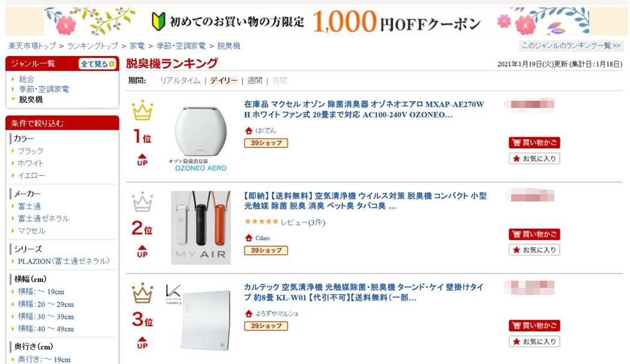Click the shop house icon beside はくでん

point(248,131)
